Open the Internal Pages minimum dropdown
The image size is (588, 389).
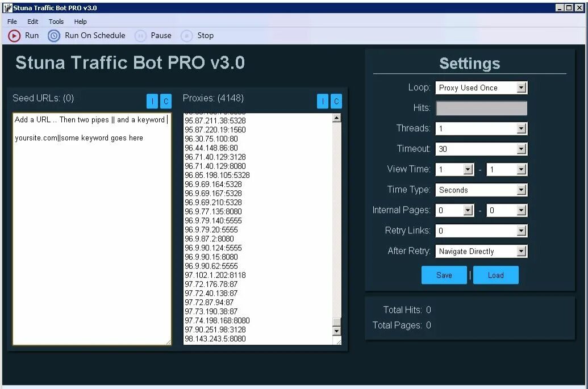[468, 210]
